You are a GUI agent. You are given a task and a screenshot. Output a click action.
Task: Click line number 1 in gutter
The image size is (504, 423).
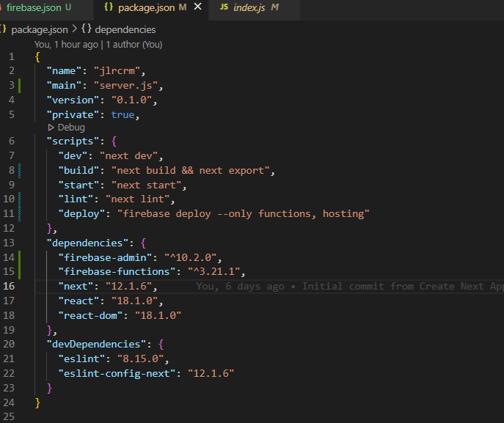[x=12, y=57]
